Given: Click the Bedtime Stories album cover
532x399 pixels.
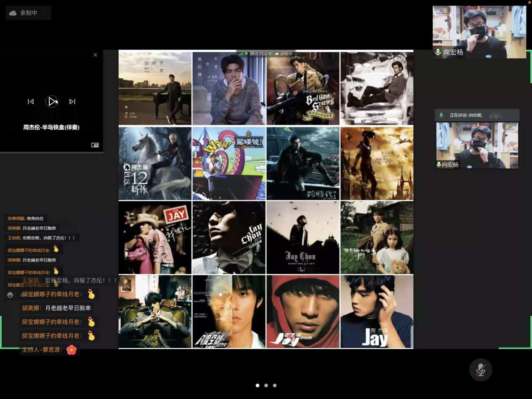Looking at the screenshot, I should coord(303,88).
